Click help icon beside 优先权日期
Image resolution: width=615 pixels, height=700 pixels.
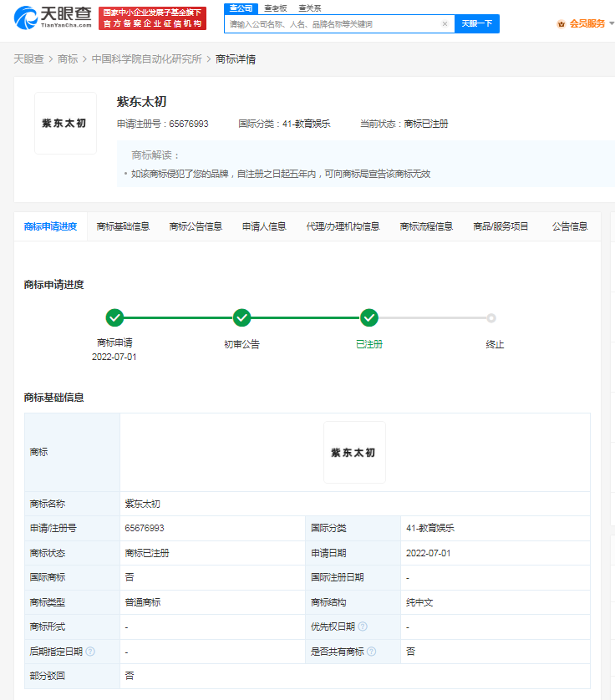tap(363, 626)
